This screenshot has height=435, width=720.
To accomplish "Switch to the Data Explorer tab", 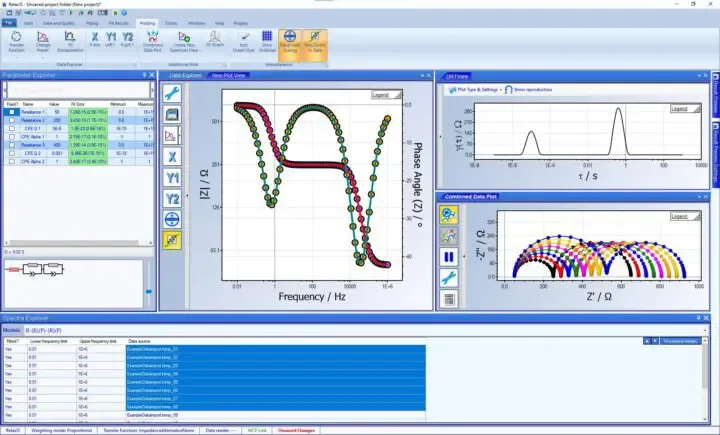I will (186, 75).
